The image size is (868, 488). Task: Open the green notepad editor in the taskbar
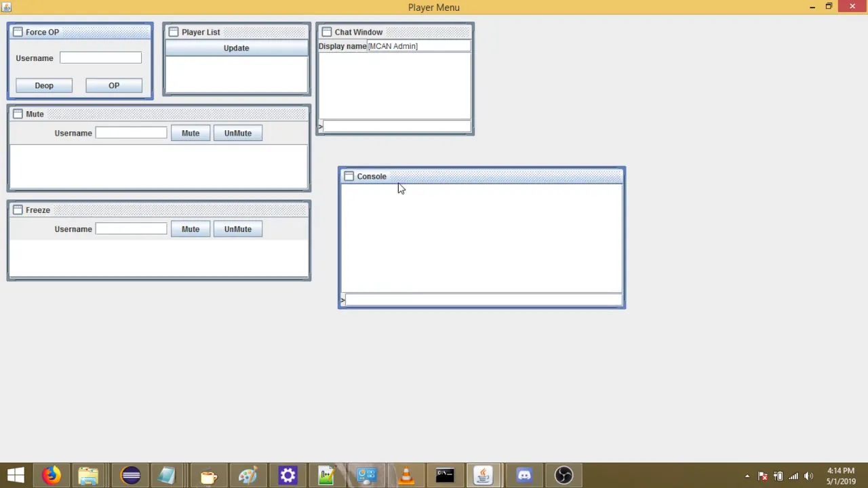pos(327,475)
